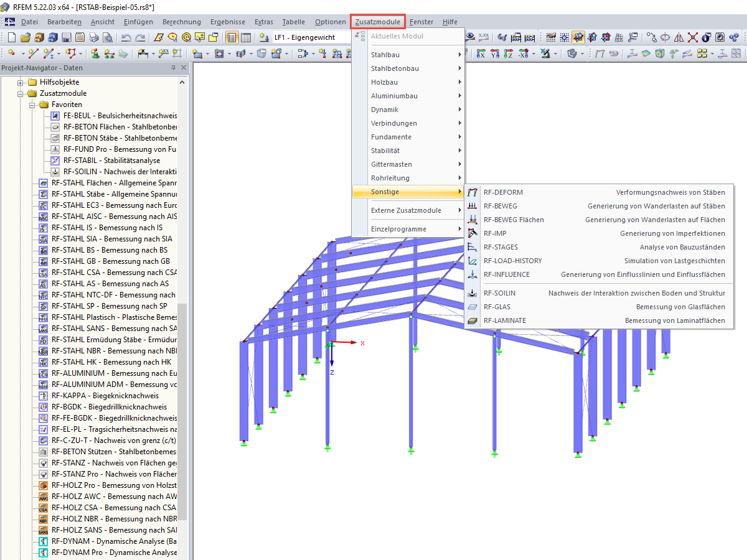Set view against X direction (-X) icon
This screenshot has height=560, width=747.
[x=523, y=54]
